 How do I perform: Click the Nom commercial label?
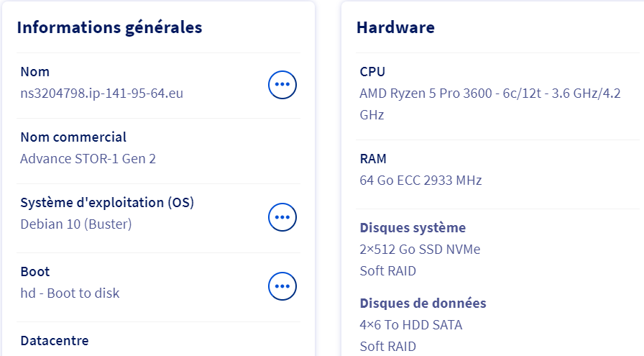click(x=73, y=137)
